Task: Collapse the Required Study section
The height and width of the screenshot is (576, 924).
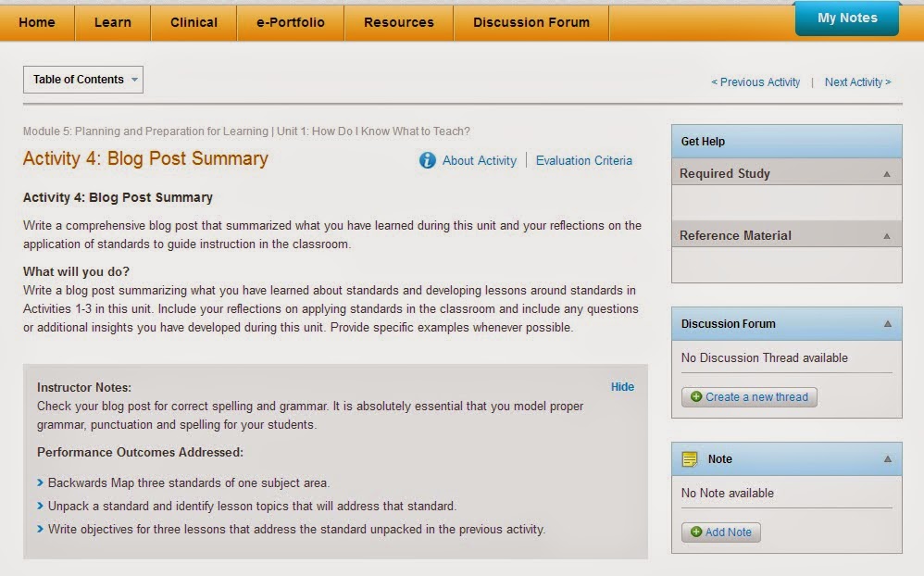Action: 887,174
